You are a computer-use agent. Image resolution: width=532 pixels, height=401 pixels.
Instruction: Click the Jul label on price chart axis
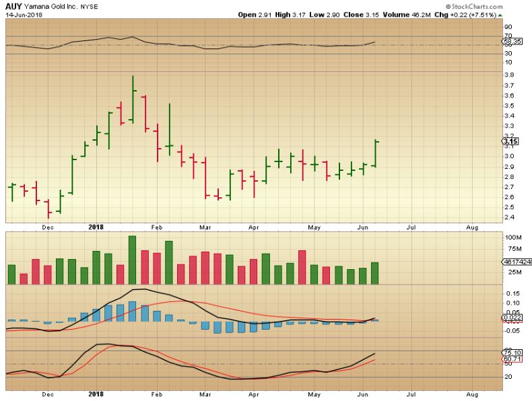click(x=411, y=227)
